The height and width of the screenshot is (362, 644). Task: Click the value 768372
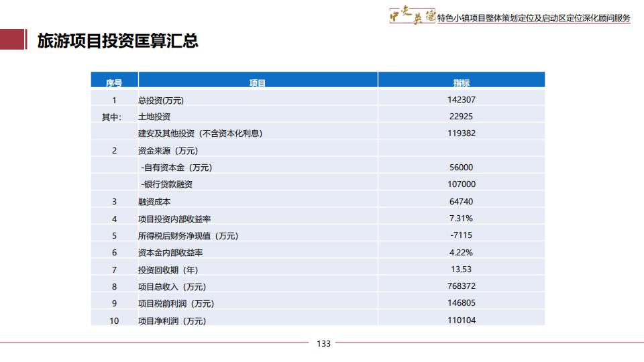[462, 286]
